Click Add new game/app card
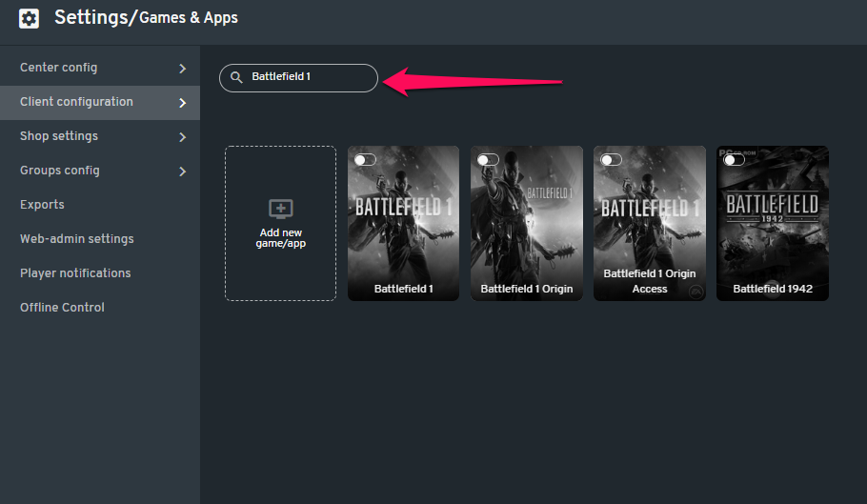Screen dimensions: 867x504 pos(280,223)
